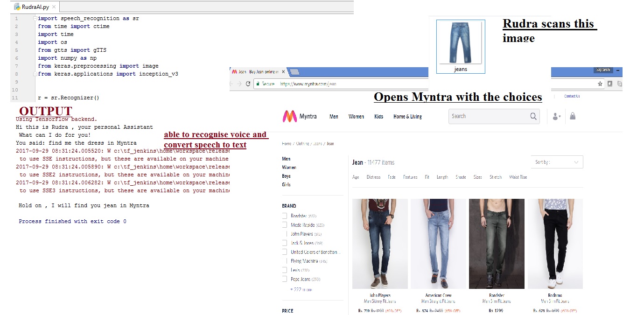Click 'Process finished with exit code 0' line
This screenshot has height=315, width=644.
click(x=72, y=221)
